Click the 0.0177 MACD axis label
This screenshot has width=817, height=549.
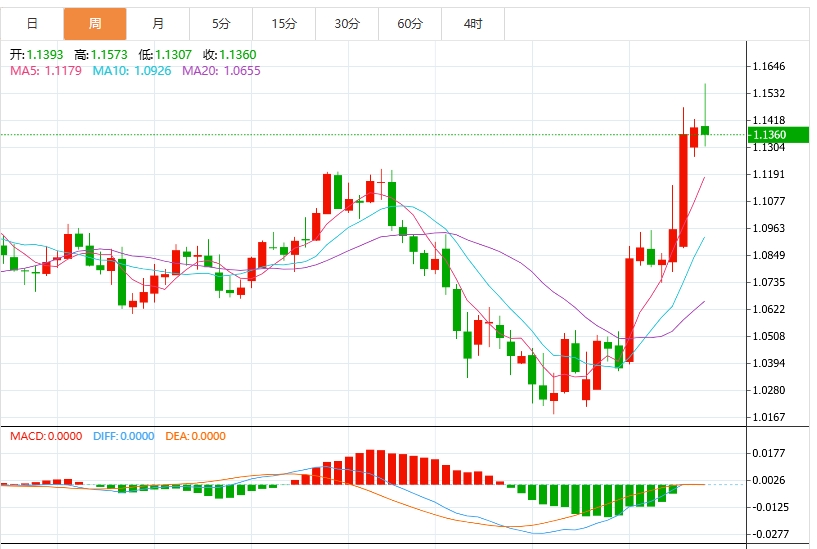pos(769,453)
